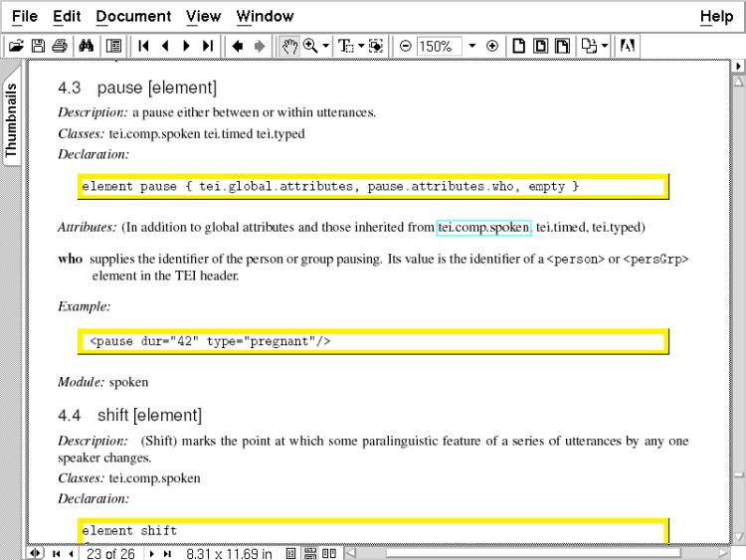Open the Thumbnails side tab

click(12, 120)
